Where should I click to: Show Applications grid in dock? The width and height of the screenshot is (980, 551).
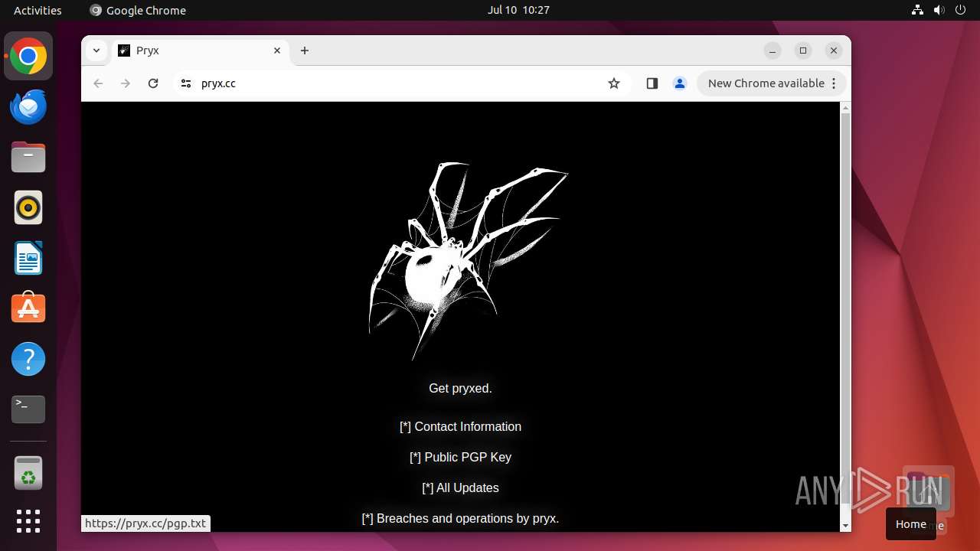(28, 521)
